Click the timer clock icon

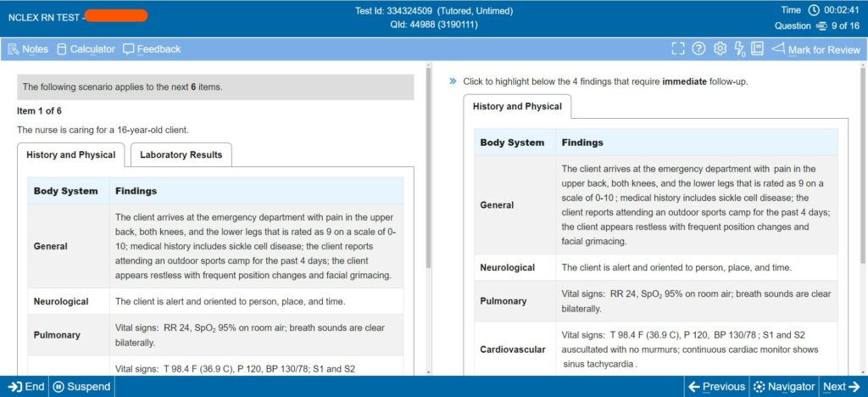[813, 10]
